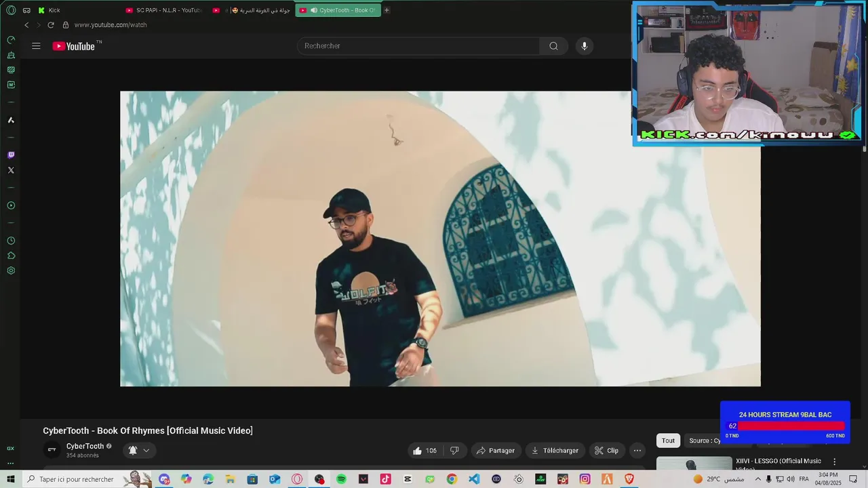Open CapCut from the taskbar

pos(408,479)
